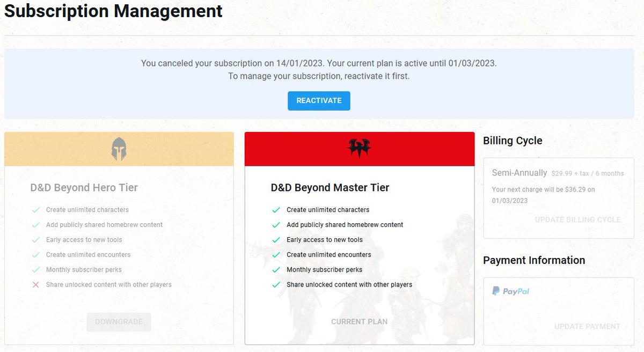
Task: Click Master Tier's unlimited encounters checkmark
Action: [x=276, y=255]
